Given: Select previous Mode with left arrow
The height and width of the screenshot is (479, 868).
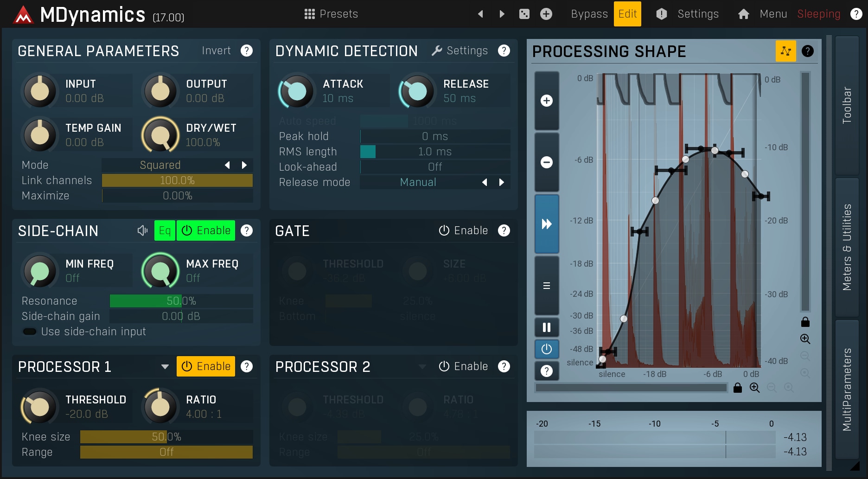Looking at the screenshot, I should 227,165.
